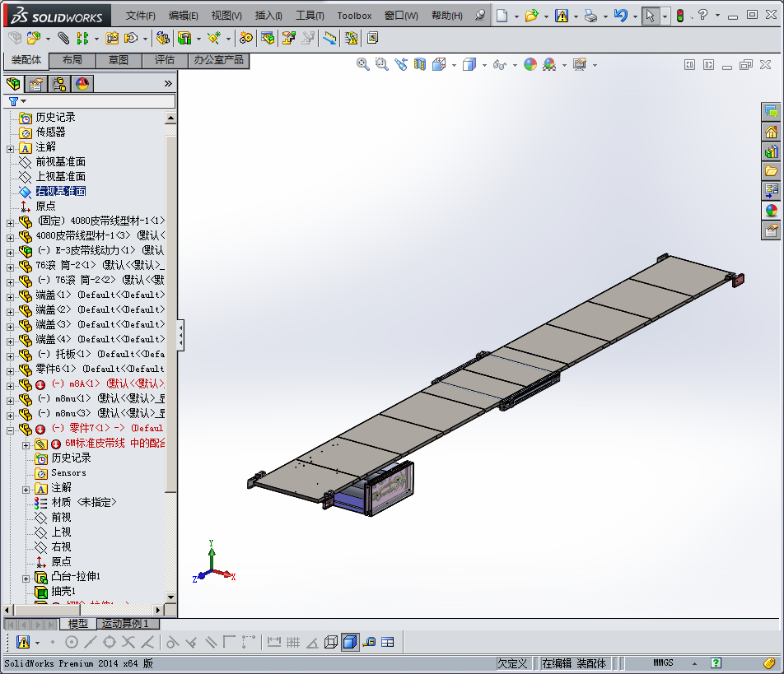Screen dimensions: 784x674
Task: Open the PropertyManager panel tab
Action: tap(36, 84)
